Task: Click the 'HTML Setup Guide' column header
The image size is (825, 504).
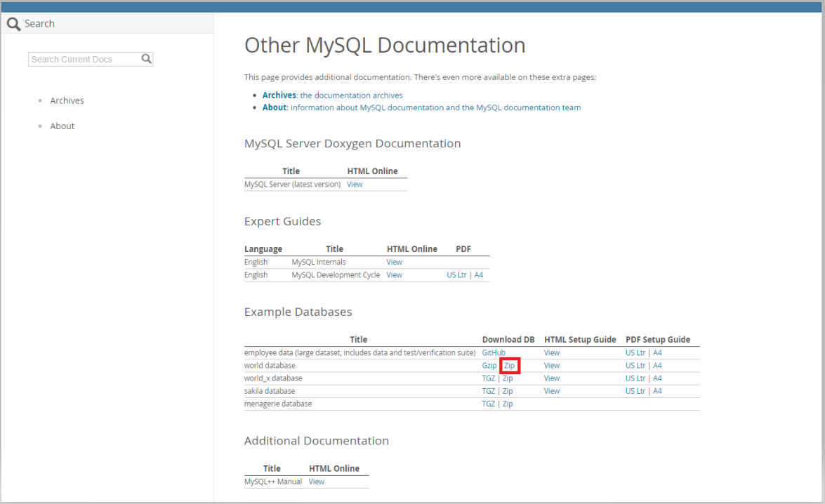Action: 580,340
